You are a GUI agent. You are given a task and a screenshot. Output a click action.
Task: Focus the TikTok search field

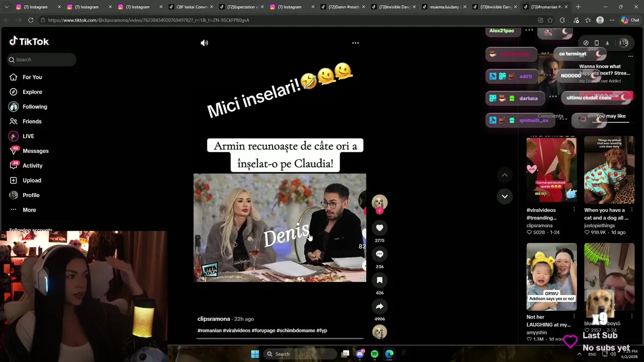tap(42, 59)
